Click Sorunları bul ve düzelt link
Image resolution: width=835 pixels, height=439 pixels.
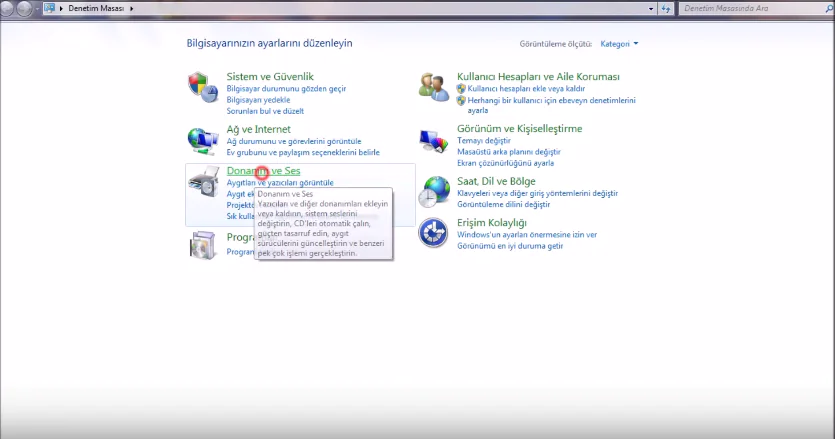[265, 111]
